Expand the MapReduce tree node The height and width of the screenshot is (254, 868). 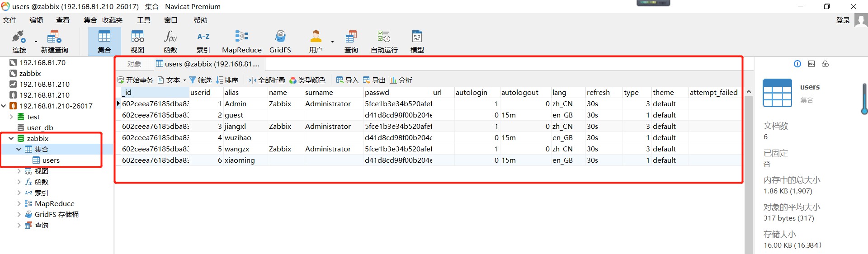point(19,203)
